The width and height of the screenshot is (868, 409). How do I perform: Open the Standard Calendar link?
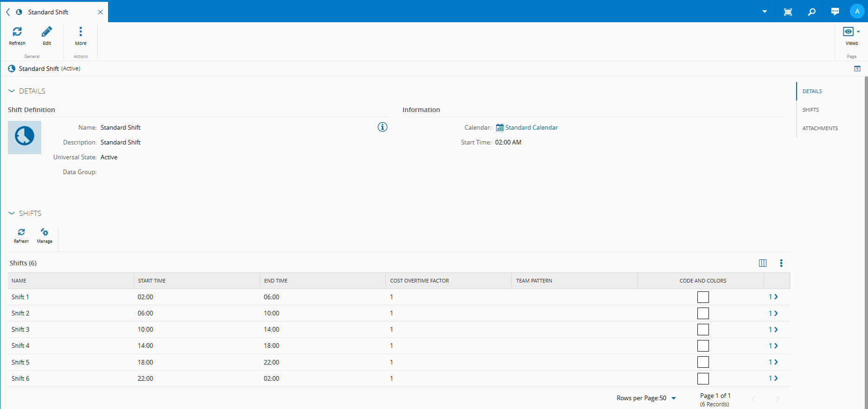coord(531,127)
